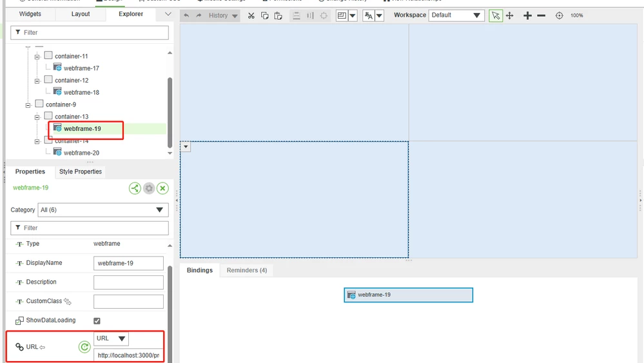This screenshot has width=644, height=363.
Task: Select the pointer selection tool
Action: tap(496, 15)
